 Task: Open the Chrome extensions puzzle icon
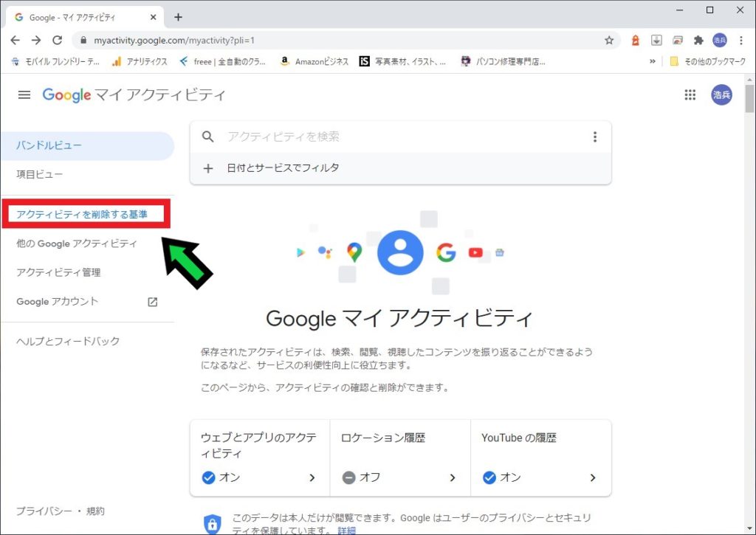click(698, 41)
